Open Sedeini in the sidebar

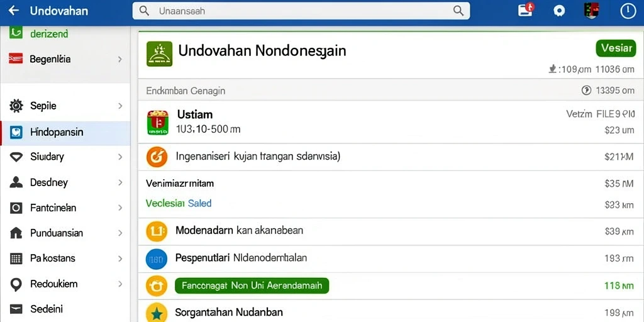tap(65, 309)
